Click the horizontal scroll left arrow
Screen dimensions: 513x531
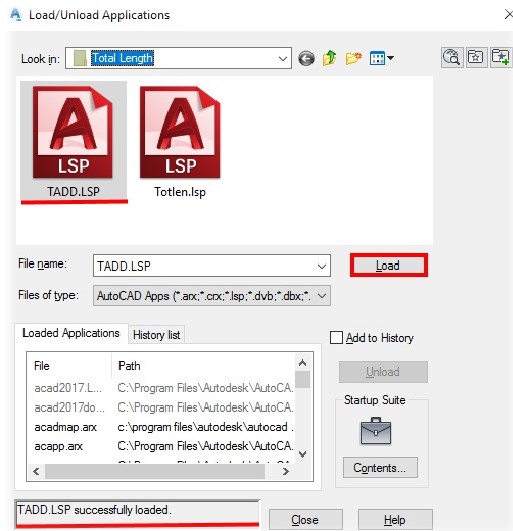tap(36, 471)
